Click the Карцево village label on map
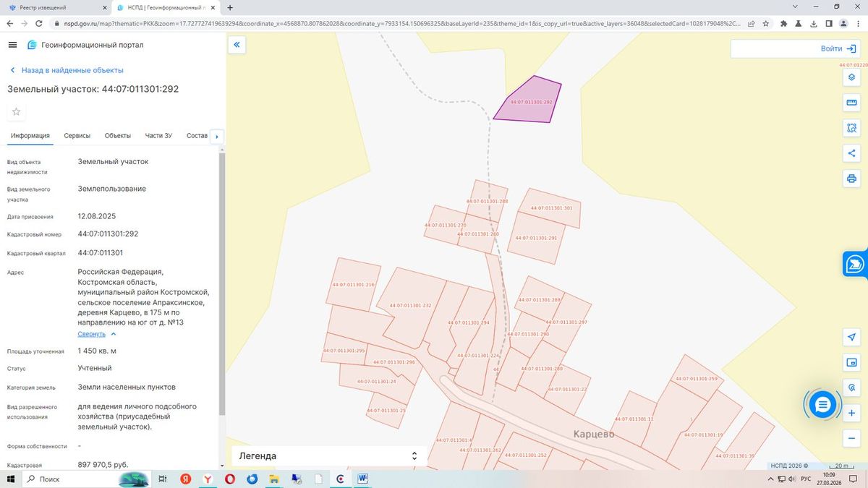This screenshot has width=868, height=488. click(x=593, y=434)
